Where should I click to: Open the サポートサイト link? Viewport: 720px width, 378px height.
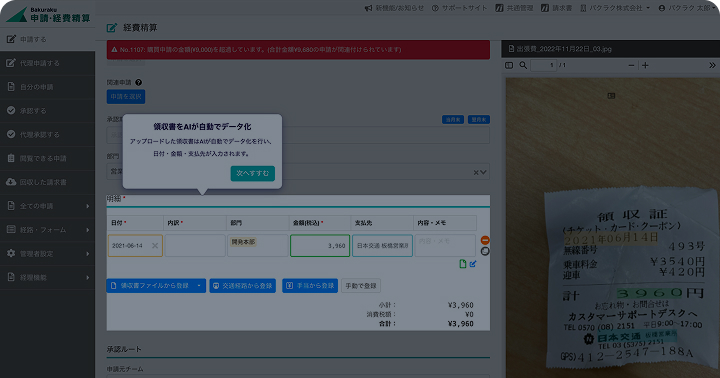click(x=459, y=8)
